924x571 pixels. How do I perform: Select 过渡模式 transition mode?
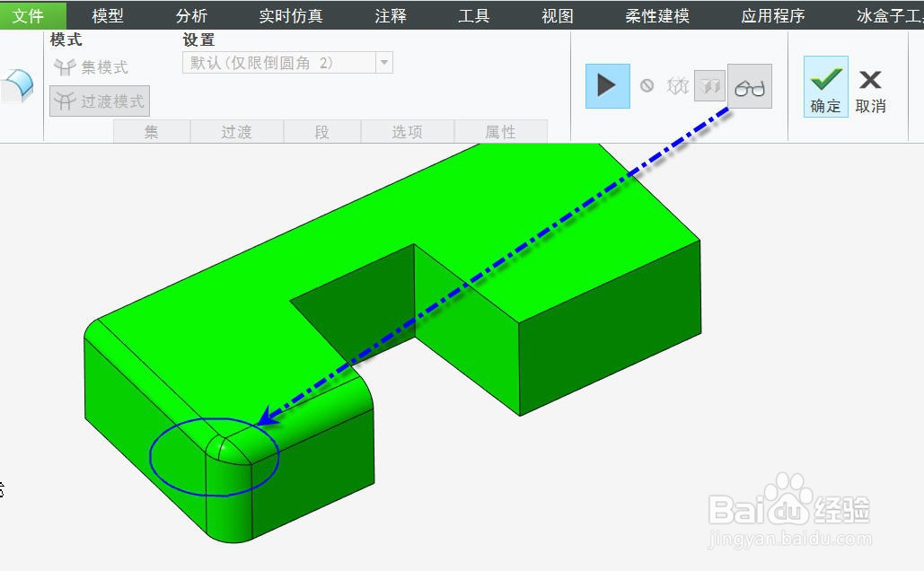(100, 101)
